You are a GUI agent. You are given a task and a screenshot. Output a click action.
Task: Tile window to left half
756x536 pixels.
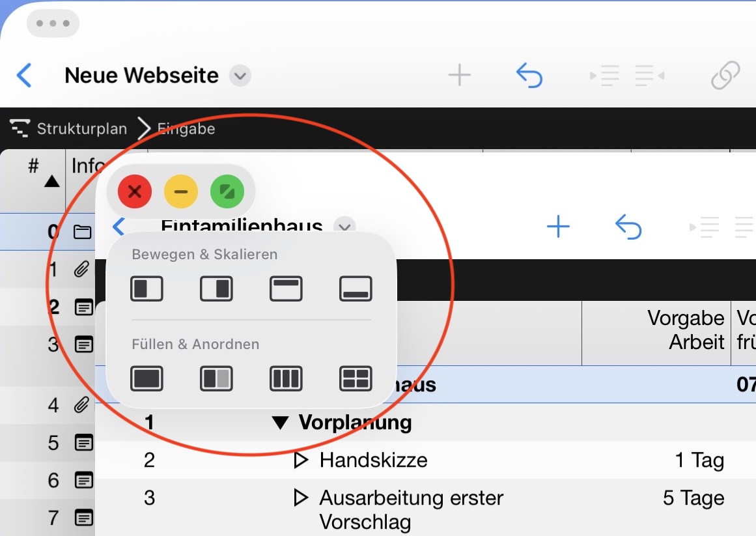click(x=147, y=289)
